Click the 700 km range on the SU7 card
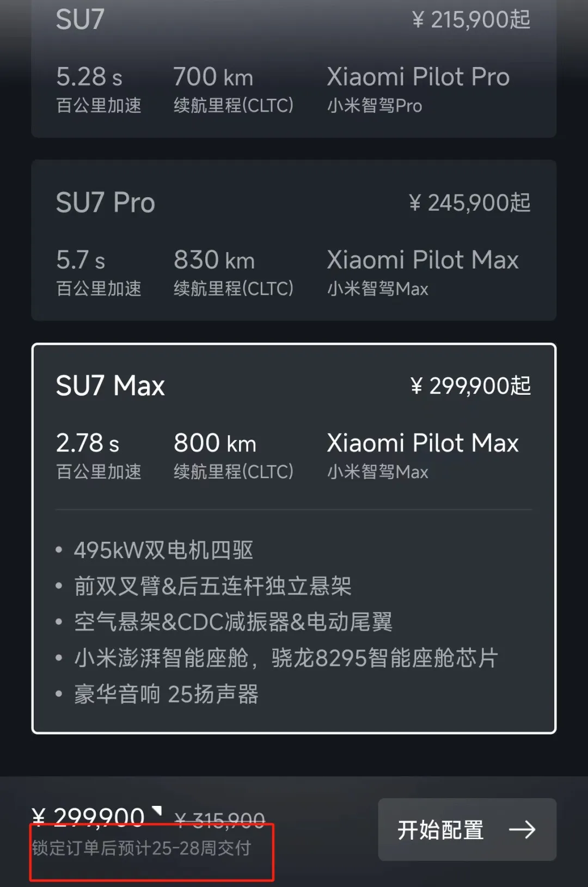 pos(213,77)
